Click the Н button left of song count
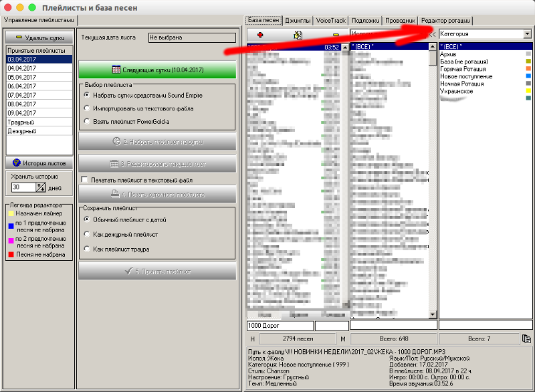 click(253, 339)
